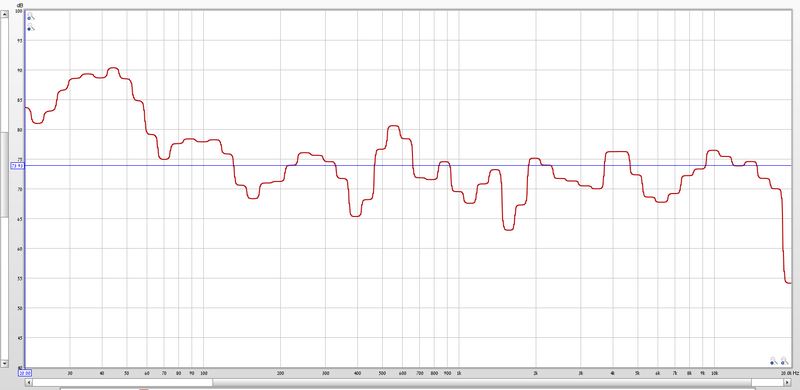
Task: Select the 20.00 frequency cursor label
Action: click(x=25, y=373)
